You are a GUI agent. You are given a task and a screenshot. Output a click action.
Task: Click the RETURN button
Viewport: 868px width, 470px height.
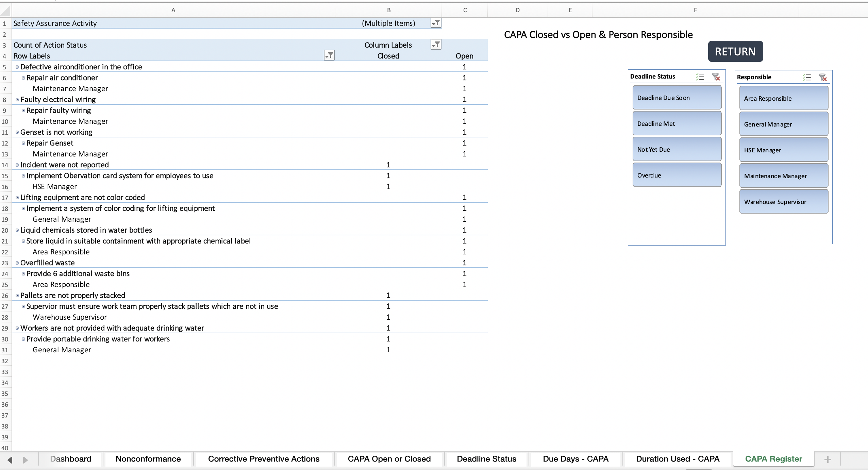coord(735,51)
